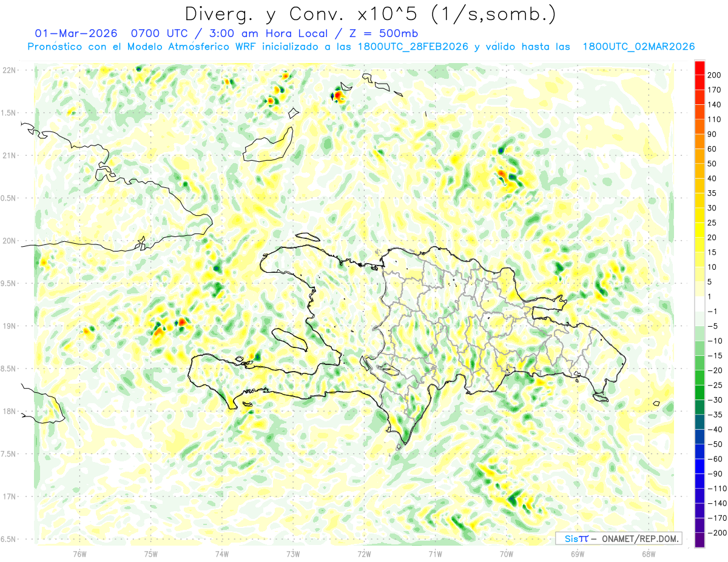Click the '-50' value on the color scale
The height and width of the screenshot is (562, 728).
click(x=715, y=444)
